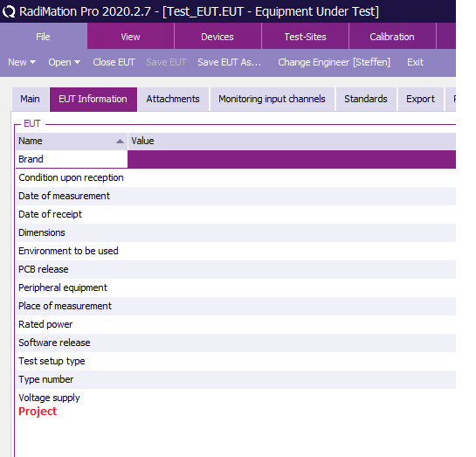476x457 pixels.
Task: Open the File ribbon tab
Action: tap(43, 37)
